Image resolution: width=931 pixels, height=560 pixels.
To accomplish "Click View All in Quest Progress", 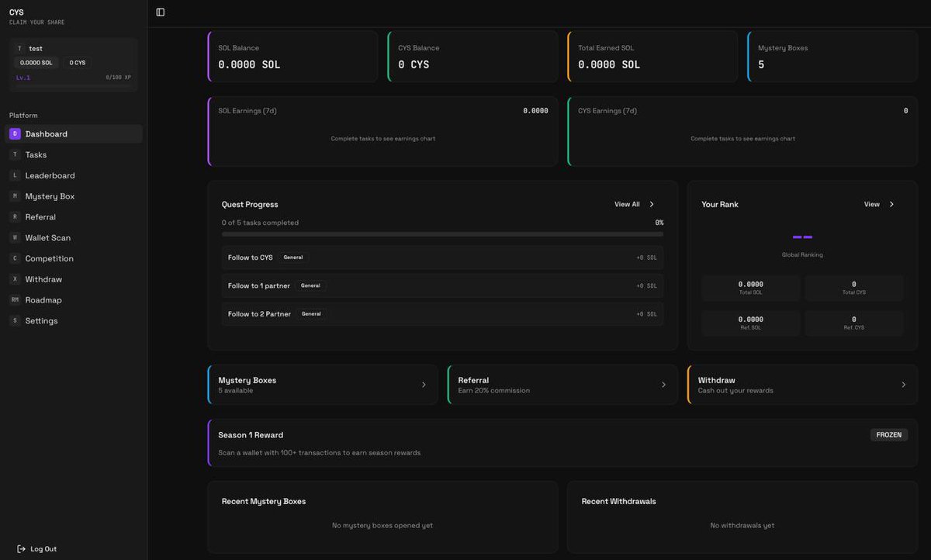I will pos(627,204).
